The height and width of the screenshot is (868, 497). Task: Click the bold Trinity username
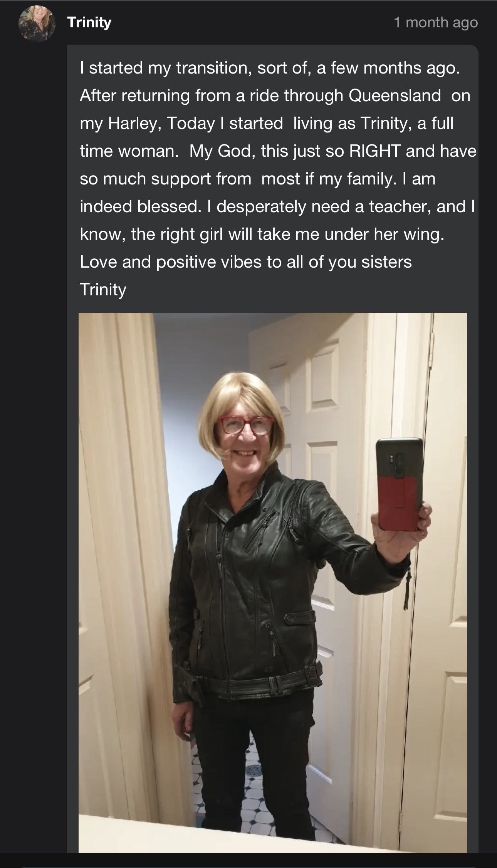coord(89,22)
